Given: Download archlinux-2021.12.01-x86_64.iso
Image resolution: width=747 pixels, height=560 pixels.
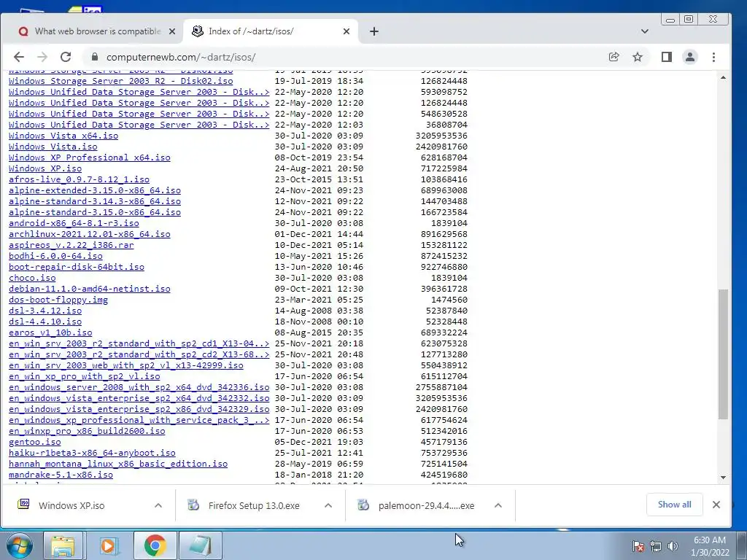Looking at the screenshot, I should pos(90,234).
